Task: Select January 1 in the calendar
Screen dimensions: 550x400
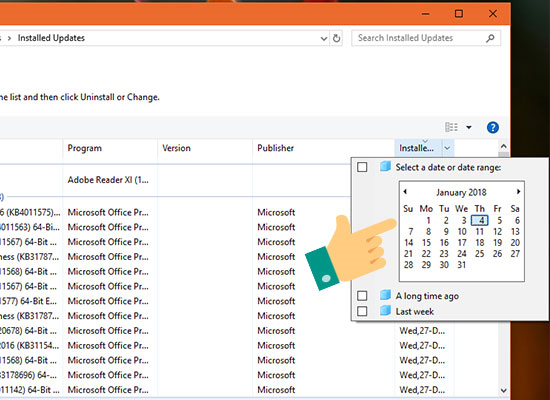Action: (428, 221)
